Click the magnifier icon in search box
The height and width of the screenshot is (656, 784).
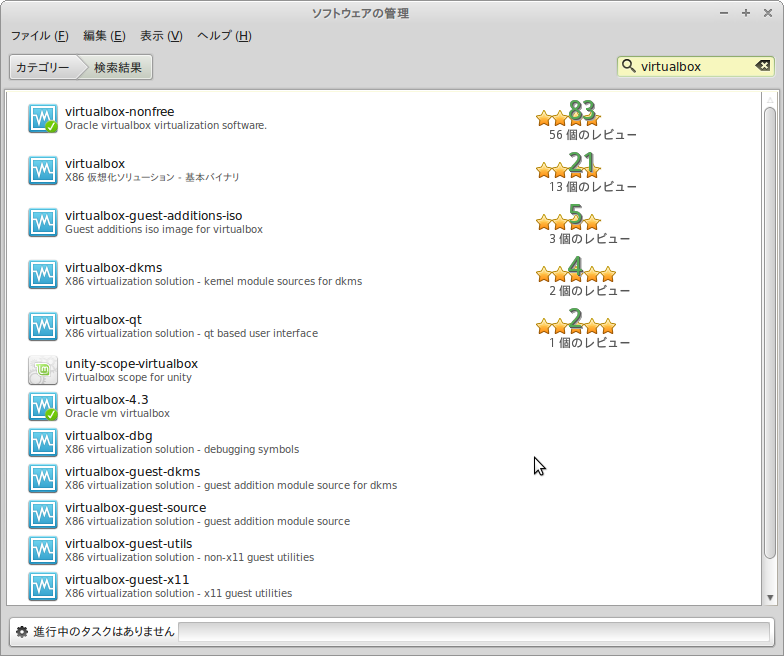[x=628, y=66]
